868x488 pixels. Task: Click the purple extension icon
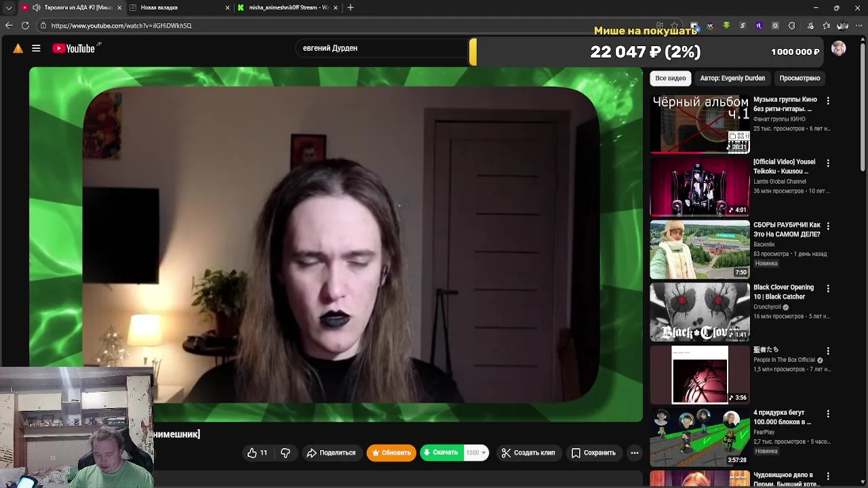tap(759, 26)
